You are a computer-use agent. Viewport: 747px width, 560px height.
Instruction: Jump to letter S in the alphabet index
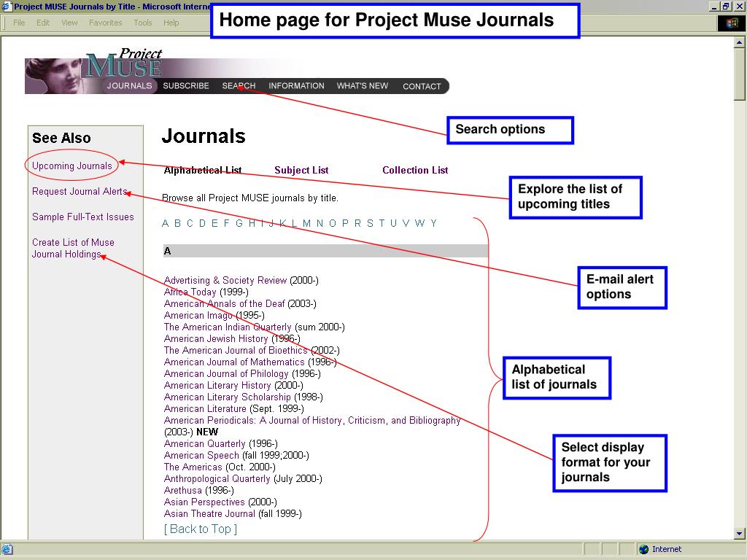pyautogui.click(x=370, y=223)
